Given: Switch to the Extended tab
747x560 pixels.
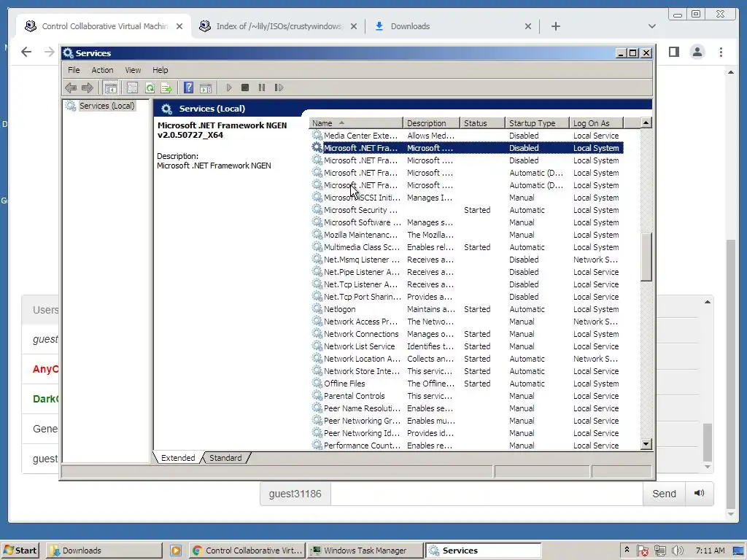Looking at the screenshot, I should click(x=178, y=458).
